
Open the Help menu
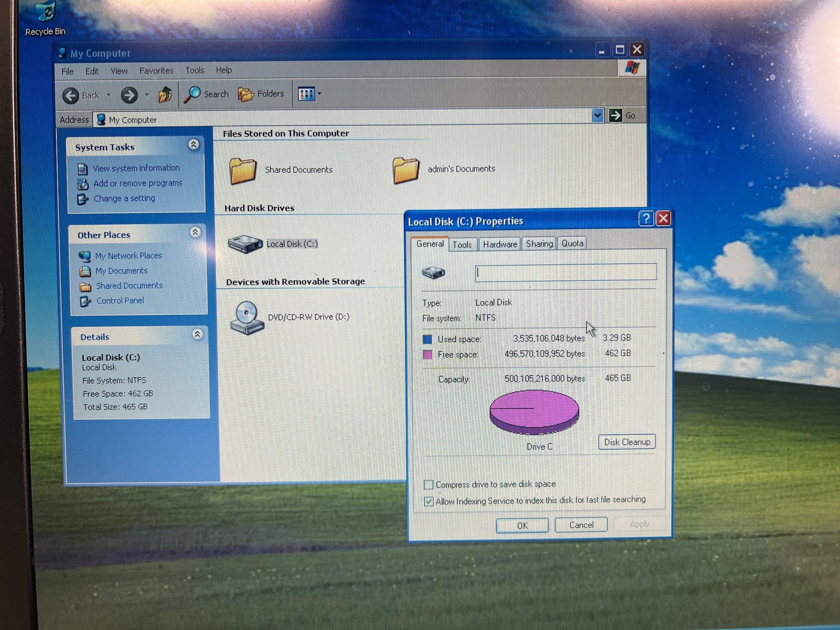click(224, 70)
